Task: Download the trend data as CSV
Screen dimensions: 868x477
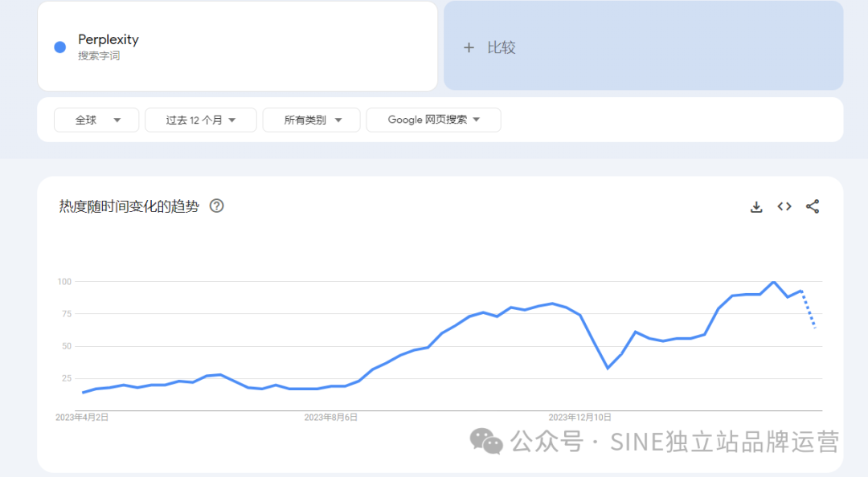Action: [755, 206]
